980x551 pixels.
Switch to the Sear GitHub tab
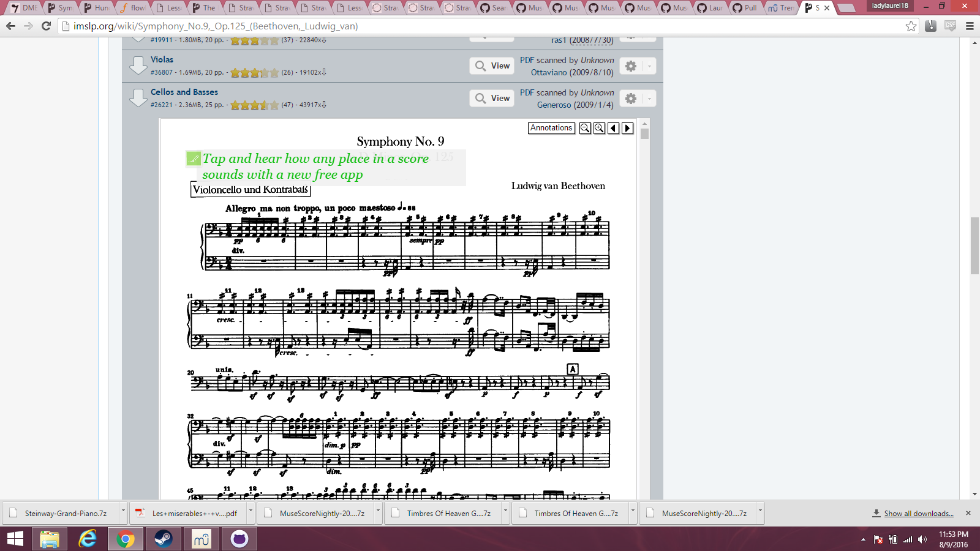pyautogui.click(x=493, y=8)
